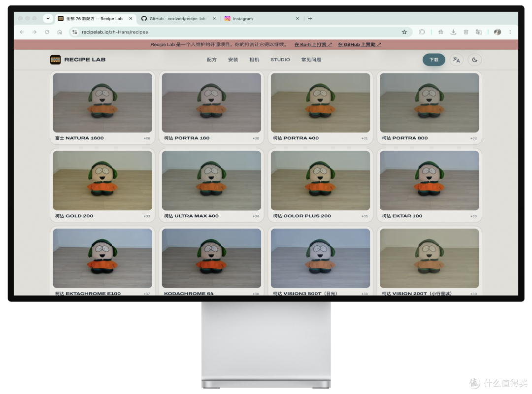Click the 下载 button

433,60
